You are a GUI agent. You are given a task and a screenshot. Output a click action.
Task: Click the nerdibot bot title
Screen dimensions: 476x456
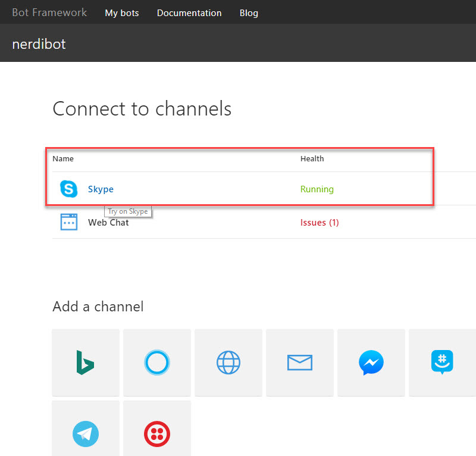click(x=39, y=44)
